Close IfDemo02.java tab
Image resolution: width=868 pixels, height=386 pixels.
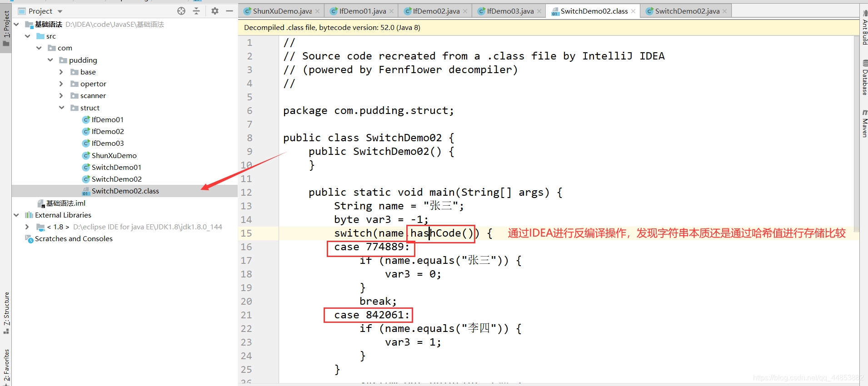coord(465,11)
